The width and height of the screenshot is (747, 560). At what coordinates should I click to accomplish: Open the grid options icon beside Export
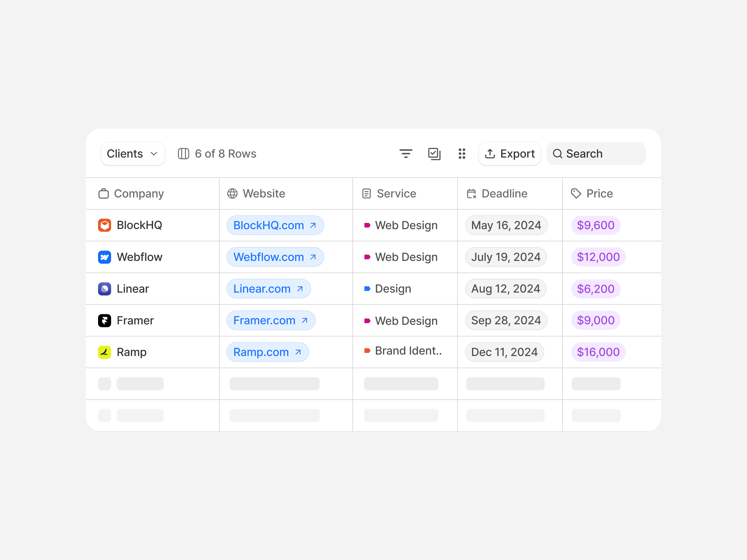(462, 154)
